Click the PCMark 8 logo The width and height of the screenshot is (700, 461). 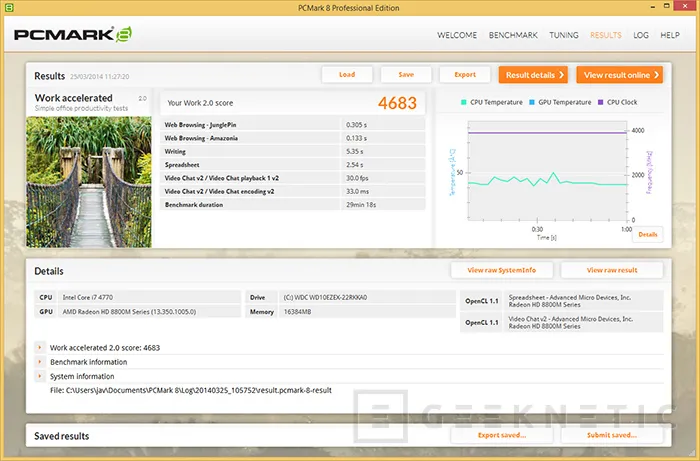73,34
